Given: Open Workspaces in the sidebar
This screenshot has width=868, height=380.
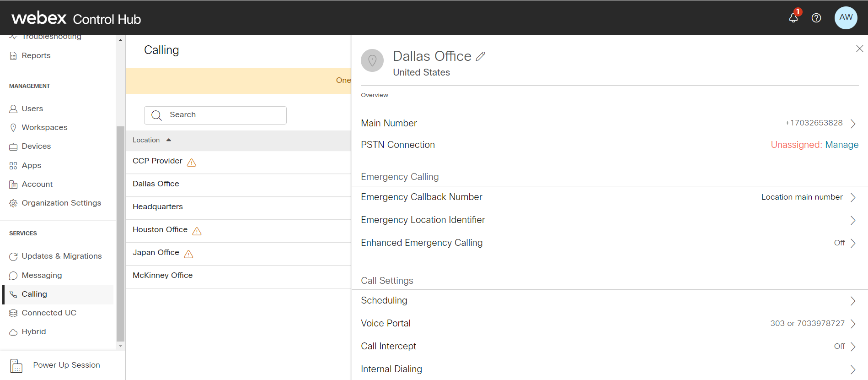Looking at the screenshot, I should pyautogui.click(x=44, y=127).
